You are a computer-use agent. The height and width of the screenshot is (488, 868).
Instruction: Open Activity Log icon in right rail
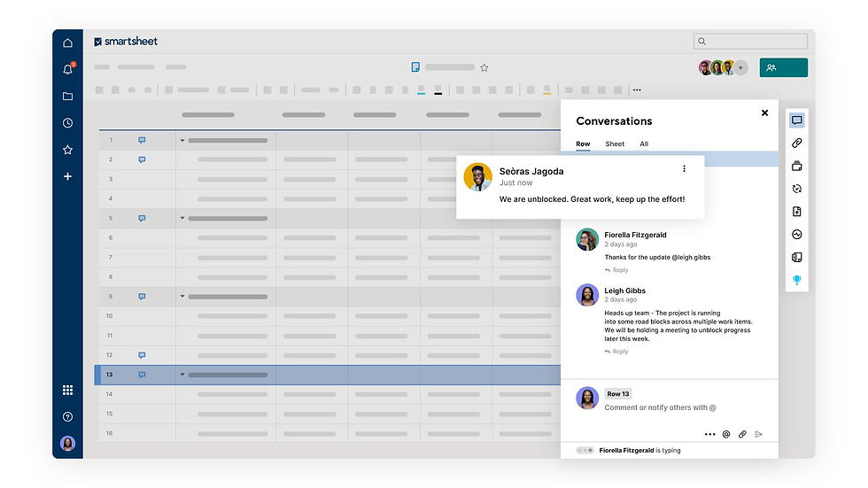(x=796, y=235)
